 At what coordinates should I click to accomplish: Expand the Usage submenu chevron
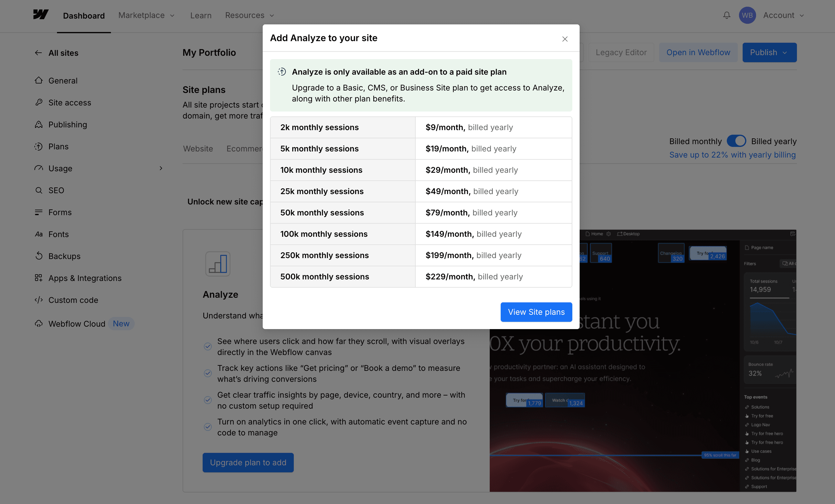pos(161,168)
